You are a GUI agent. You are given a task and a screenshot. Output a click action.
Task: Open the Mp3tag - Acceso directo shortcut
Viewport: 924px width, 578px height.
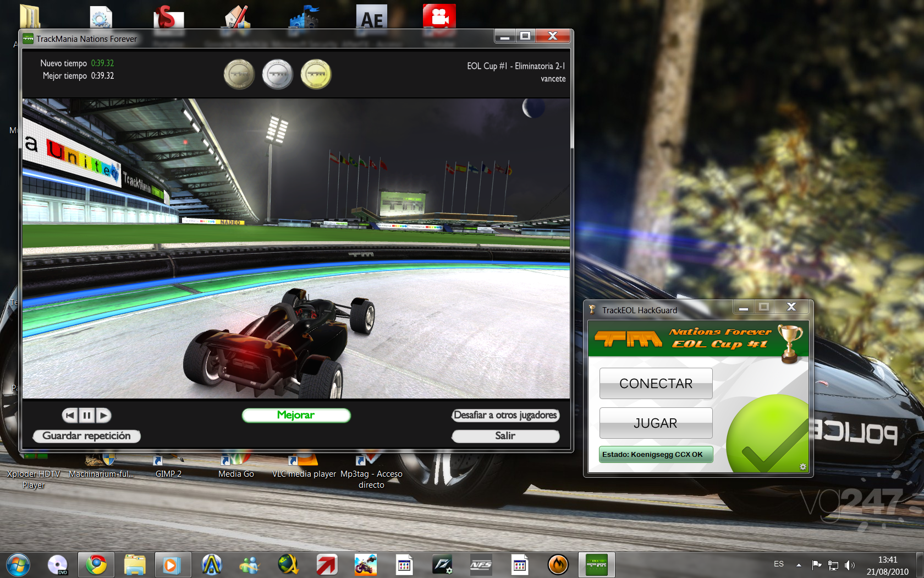[x=371, y=471]
